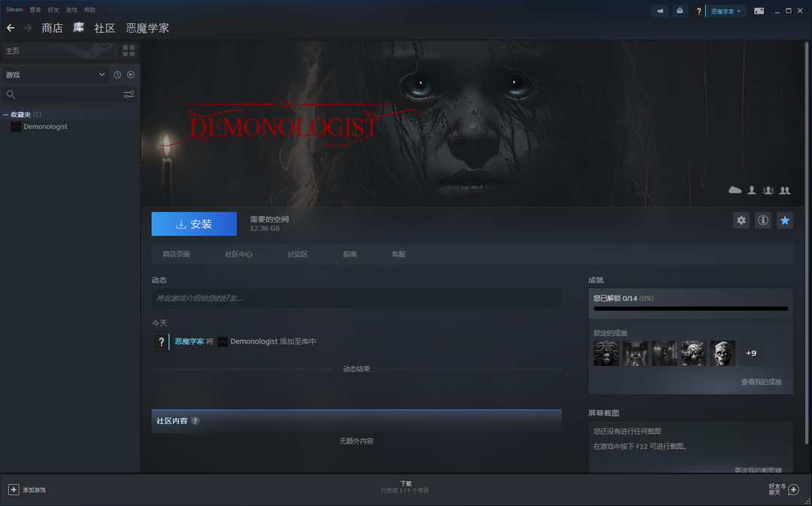This screenshot has width=812, height=506.
Task: Click the gear icon to manage the game
Action: [741, 220]
